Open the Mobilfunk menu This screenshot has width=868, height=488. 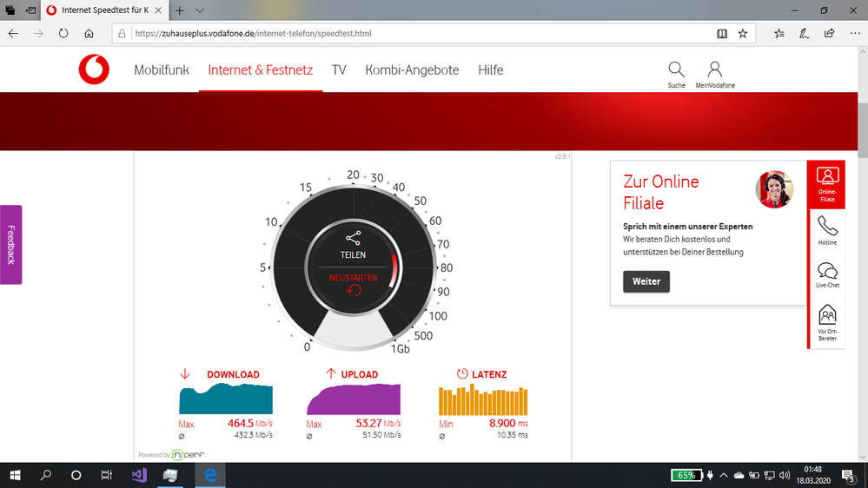[x=162, y=70]
